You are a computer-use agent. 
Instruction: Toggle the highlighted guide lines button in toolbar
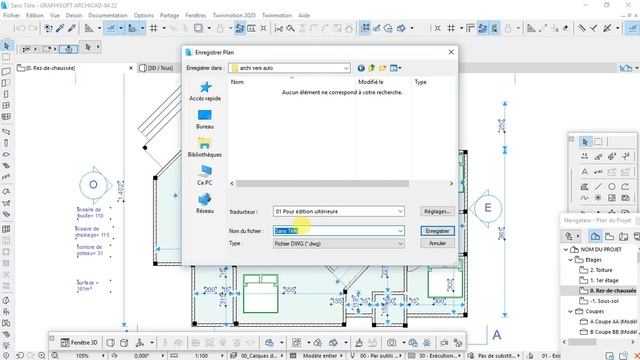coord(110,28)
